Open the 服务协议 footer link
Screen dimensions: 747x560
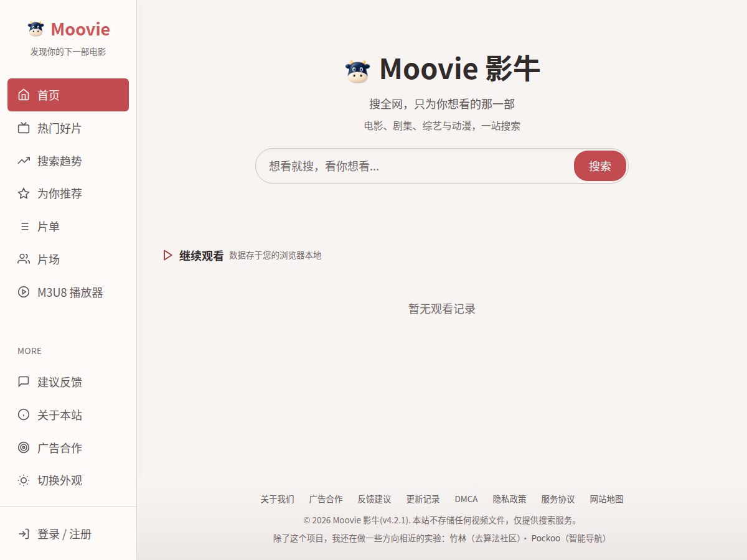(x=558, y=499)
